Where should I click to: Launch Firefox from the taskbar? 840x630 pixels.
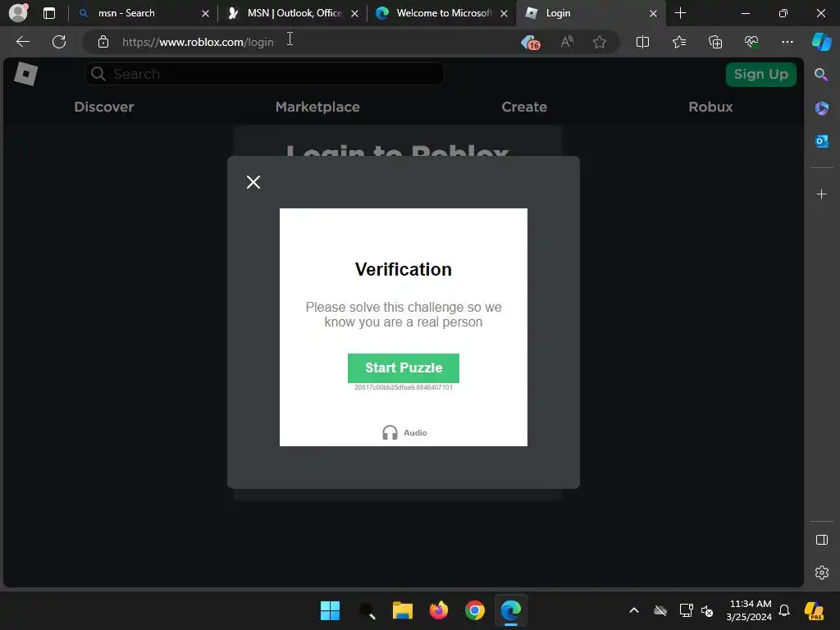[x=439, y=610]
